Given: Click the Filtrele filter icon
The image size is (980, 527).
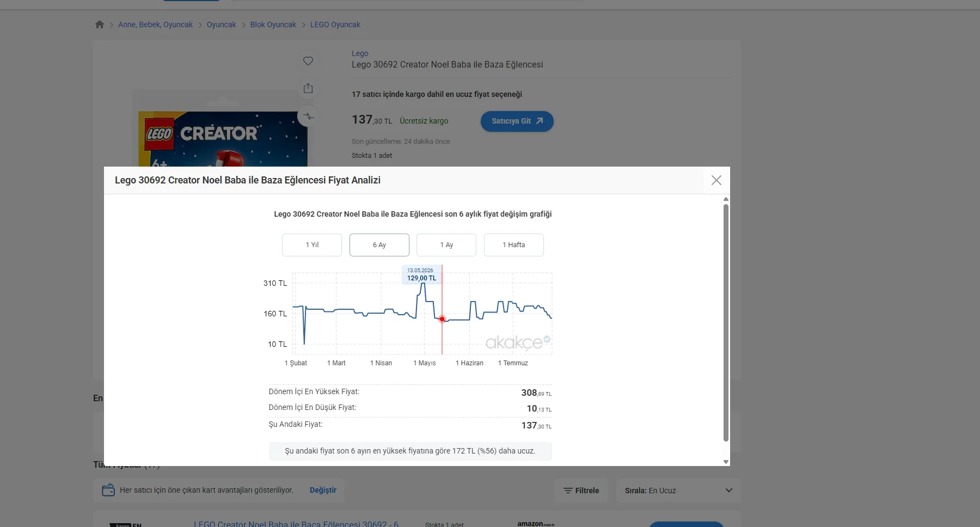Looking at the screenshot, I should click(568, 491).
